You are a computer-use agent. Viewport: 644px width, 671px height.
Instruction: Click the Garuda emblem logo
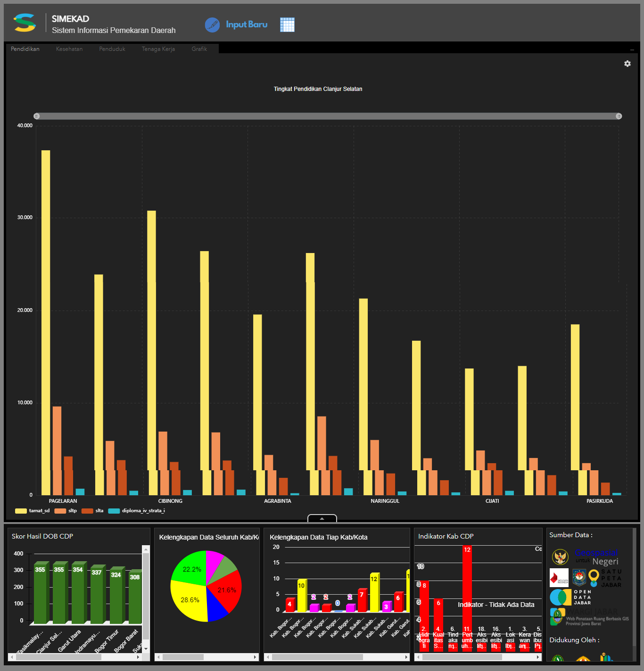(x=560, y=557)
